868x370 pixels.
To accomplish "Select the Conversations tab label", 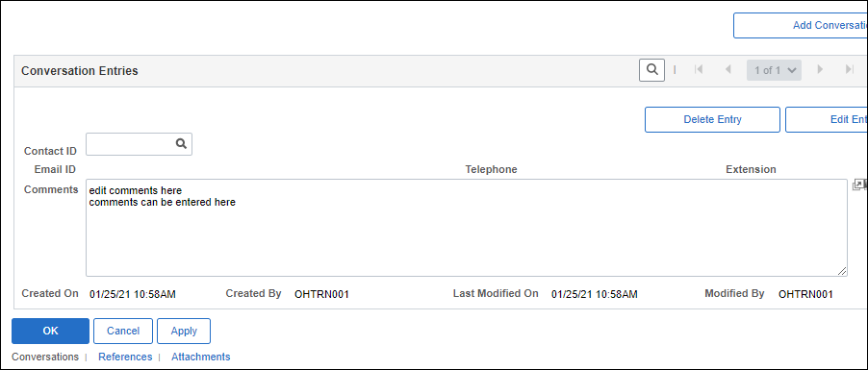I will [x=45, y=357].
